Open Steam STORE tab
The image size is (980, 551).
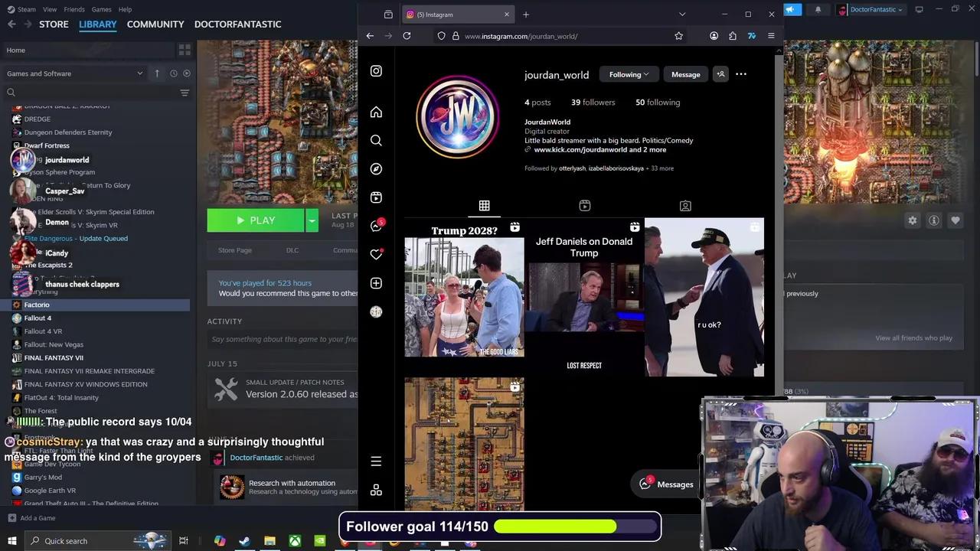pyautogui.click(x=54, y=24)
